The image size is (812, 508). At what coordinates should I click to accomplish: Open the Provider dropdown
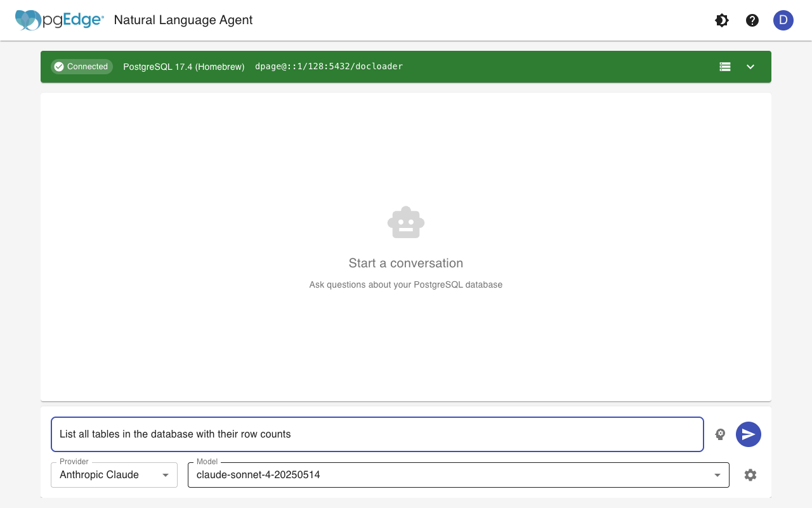[x=114, y=474]
